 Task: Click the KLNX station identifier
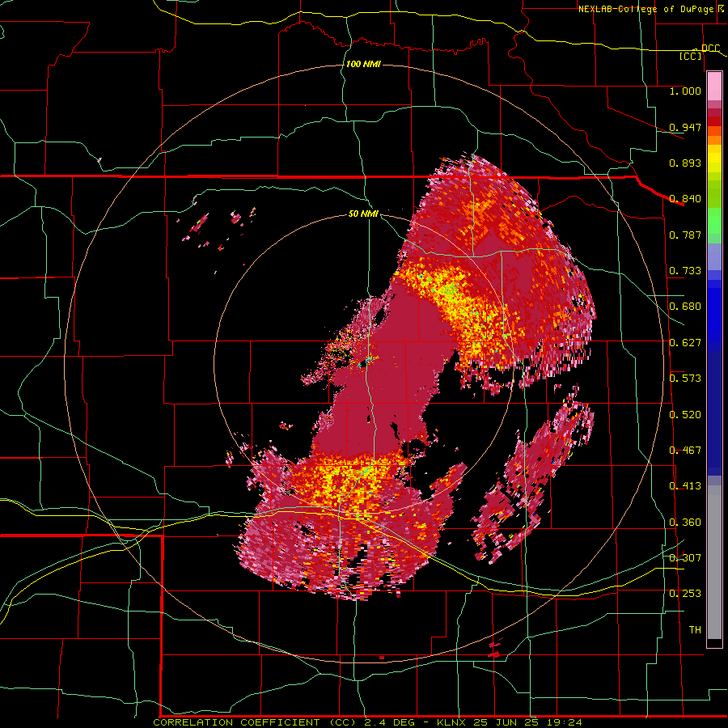(x=451, y=722)
